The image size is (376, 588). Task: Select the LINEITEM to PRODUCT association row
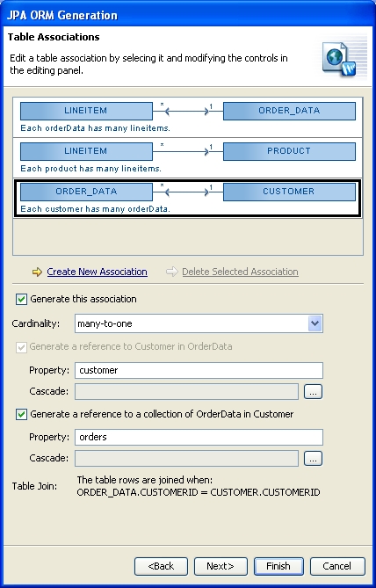click(x=188, y=158)
